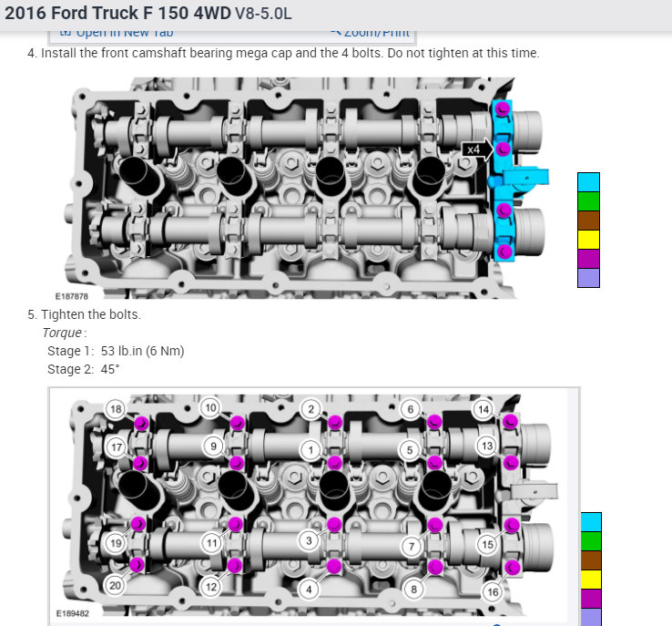Click the partially hidden Open in New Tab link
This screenshot has height=626, width=672.
117,34
